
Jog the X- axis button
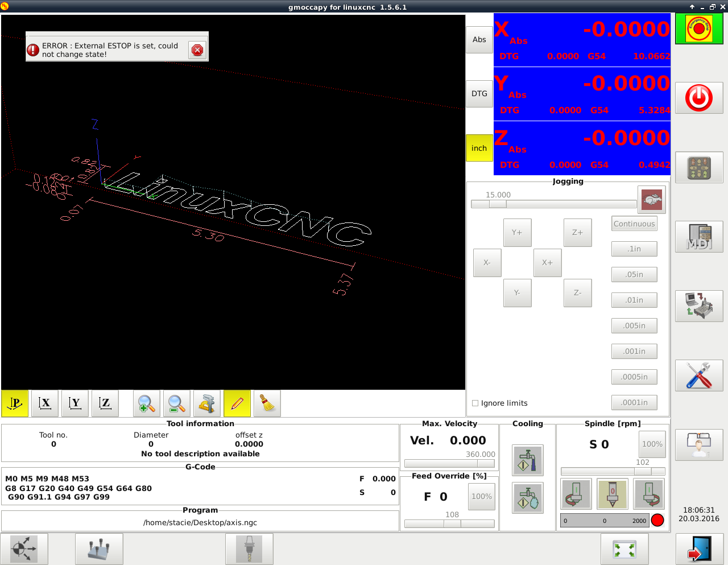[487, 263]
